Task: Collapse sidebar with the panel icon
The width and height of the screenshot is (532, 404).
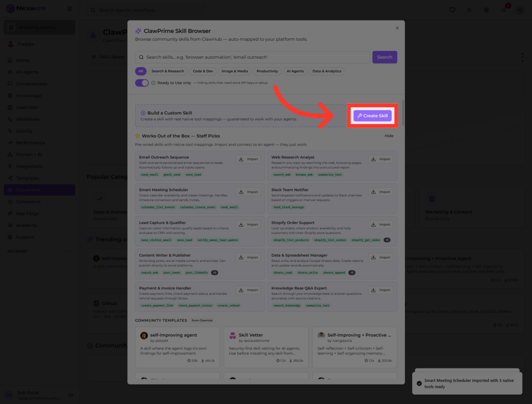Action: pos(70,9)
